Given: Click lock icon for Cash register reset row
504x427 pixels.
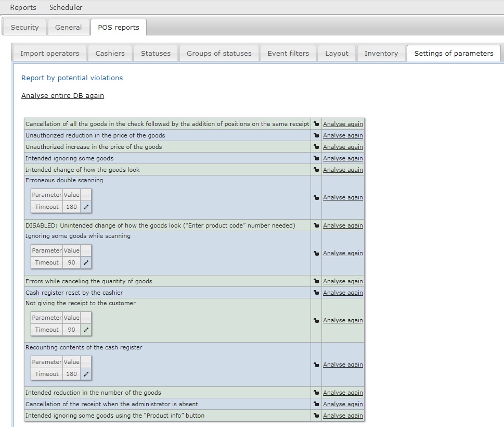Looking at the screenshot, I should [x=316, y=293].
